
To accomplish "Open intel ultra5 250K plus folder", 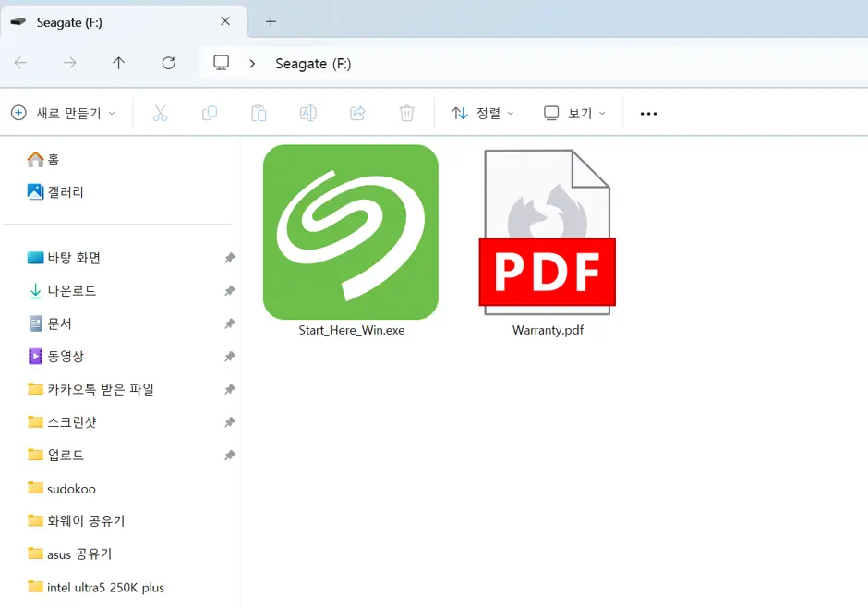I will 96,587.
